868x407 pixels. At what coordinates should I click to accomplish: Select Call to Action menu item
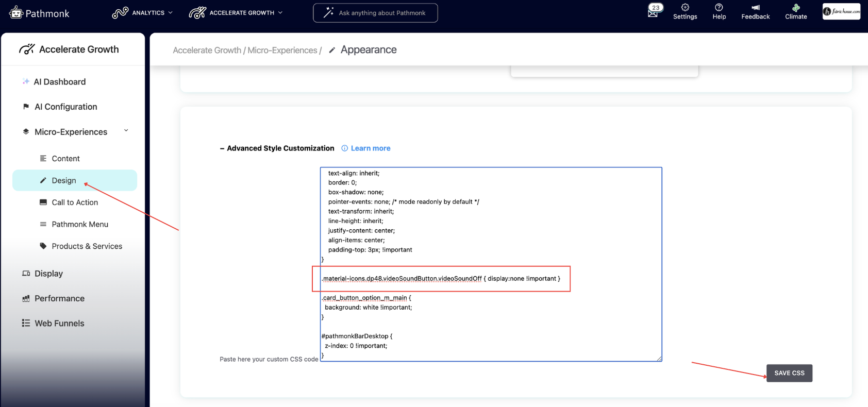click(x=75, y=202)
